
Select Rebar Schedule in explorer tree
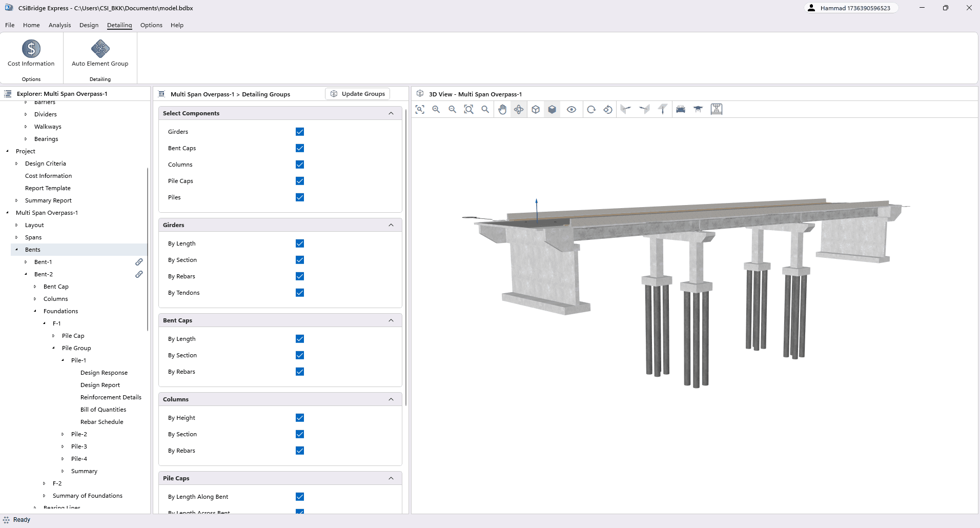101,422
